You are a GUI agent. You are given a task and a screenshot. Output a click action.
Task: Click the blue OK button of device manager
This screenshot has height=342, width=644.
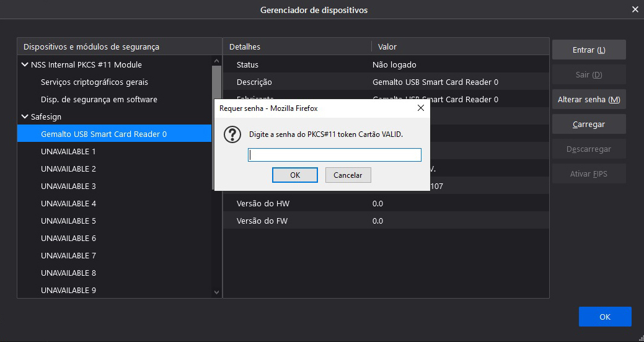point(604,317)
